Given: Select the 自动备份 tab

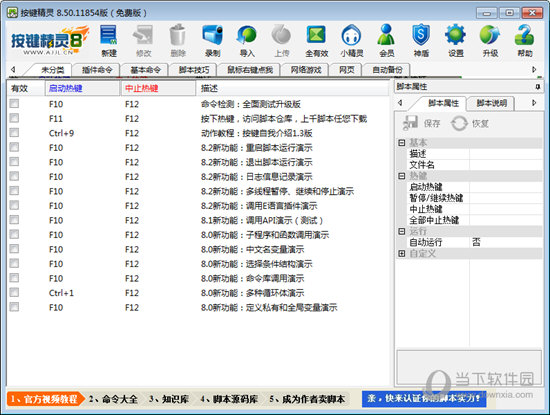Looking at the screenshot, I should coord(387,70).
